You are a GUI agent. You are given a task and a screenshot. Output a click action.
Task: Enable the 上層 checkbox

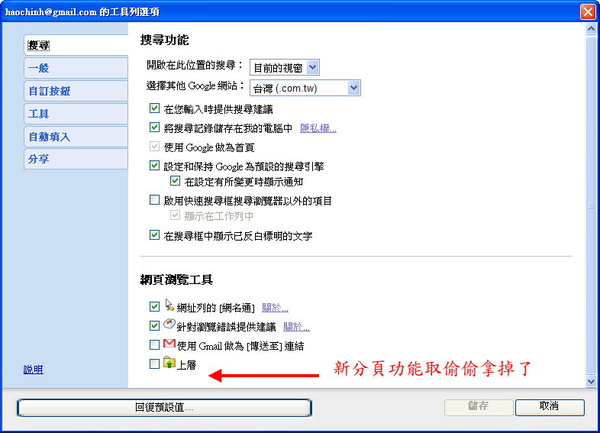(x=154, y=364)
